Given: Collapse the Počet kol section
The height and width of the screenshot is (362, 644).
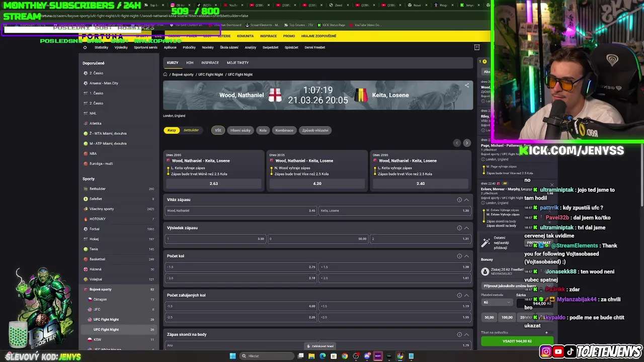Looking at the screenshot, I should [466, 256].
